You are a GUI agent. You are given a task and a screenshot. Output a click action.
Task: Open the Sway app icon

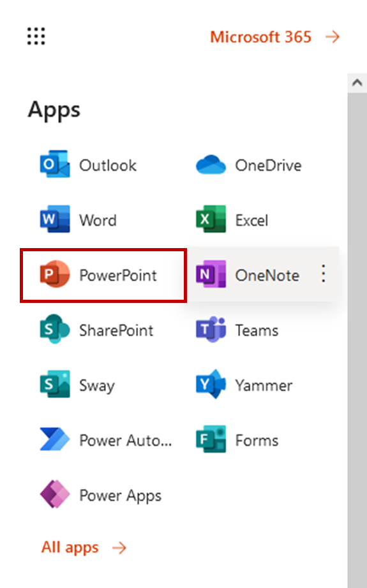tap(55, 385)
